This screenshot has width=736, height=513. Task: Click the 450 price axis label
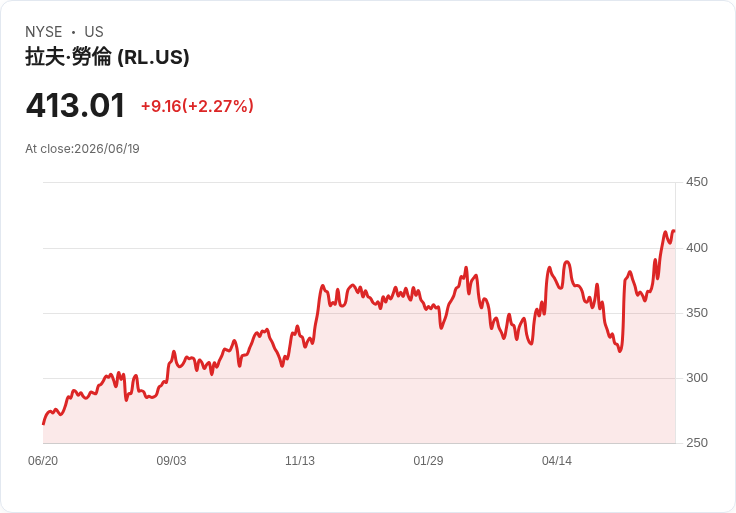click(697, 182)
